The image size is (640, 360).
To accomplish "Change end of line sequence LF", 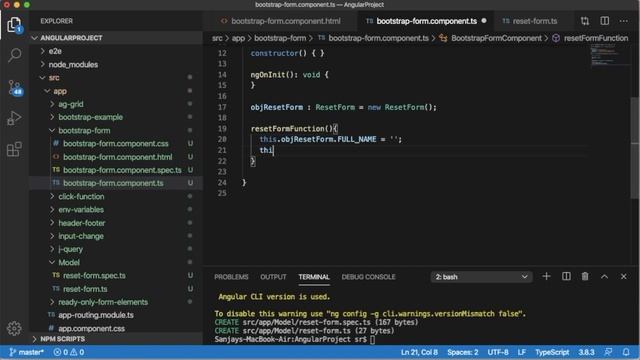I will click(522, 352).
